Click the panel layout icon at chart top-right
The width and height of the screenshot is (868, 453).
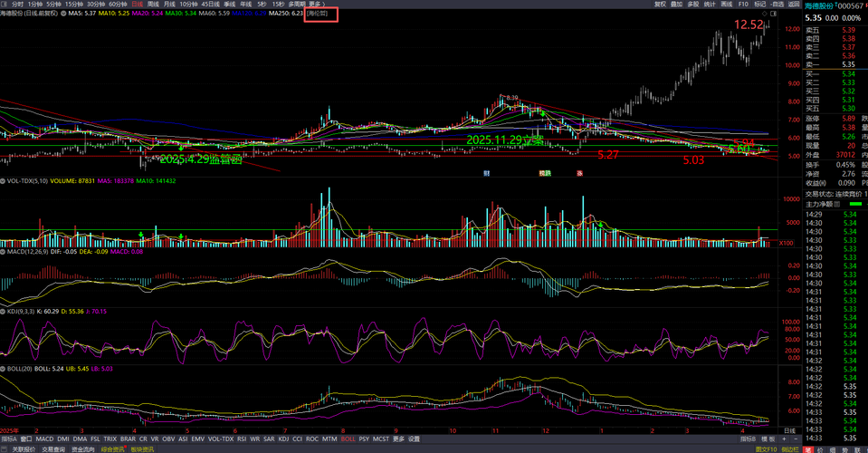(x=773, y=15)
